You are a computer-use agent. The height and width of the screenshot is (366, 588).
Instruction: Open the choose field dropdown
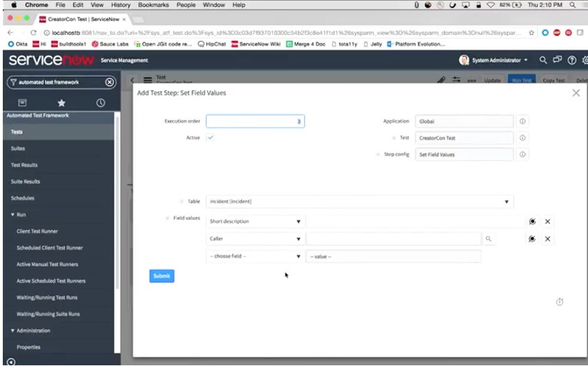tap(255, 257)
